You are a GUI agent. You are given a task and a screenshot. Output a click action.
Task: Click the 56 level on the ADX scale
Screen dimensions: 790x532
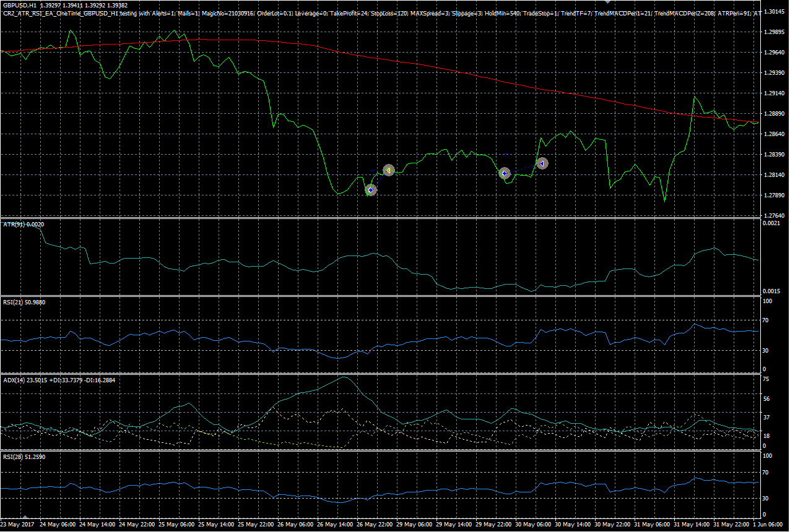click(768, 400)
